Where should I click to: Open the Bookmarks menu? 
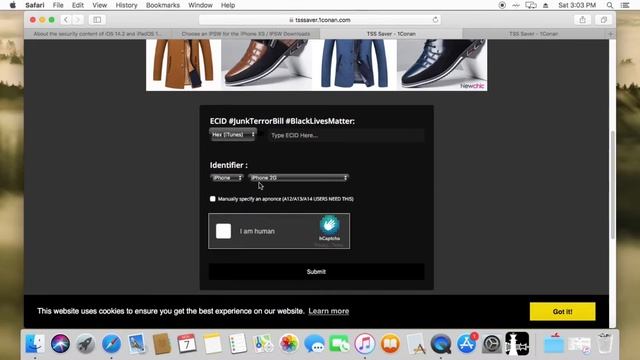coord(163,5)
